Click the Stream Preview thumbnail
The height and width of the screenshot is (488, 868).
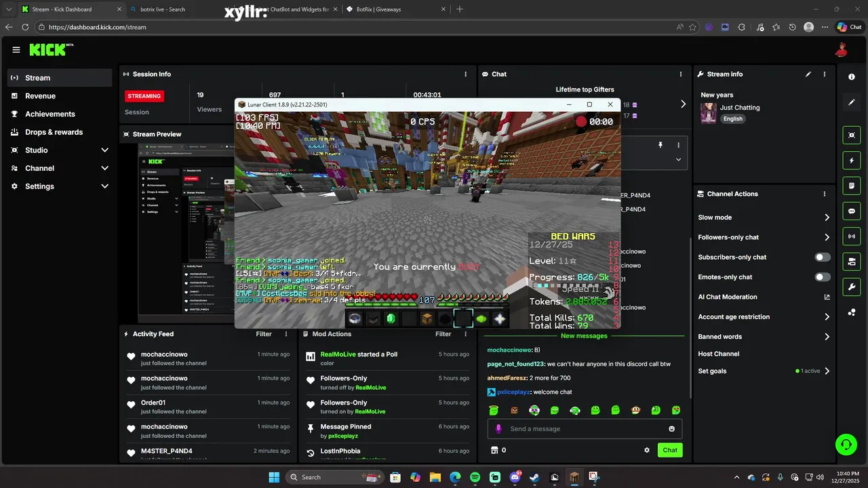pyautogui.click(x=186, y=233)
